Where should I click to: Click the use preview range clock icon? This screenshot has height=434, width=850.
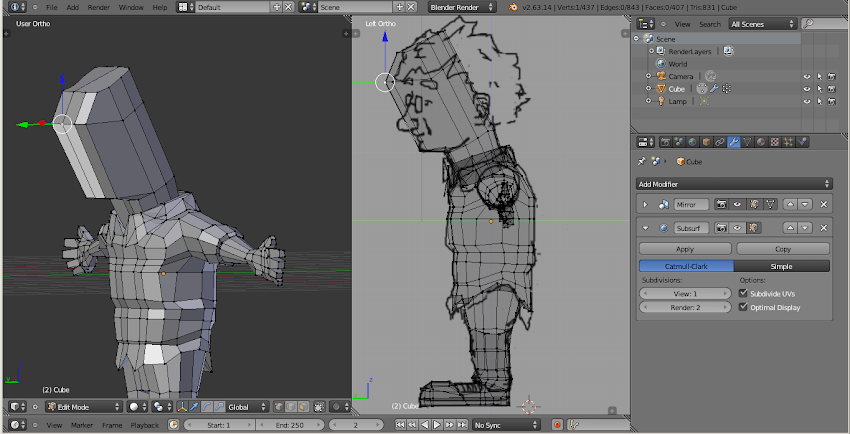pos(173,425)
